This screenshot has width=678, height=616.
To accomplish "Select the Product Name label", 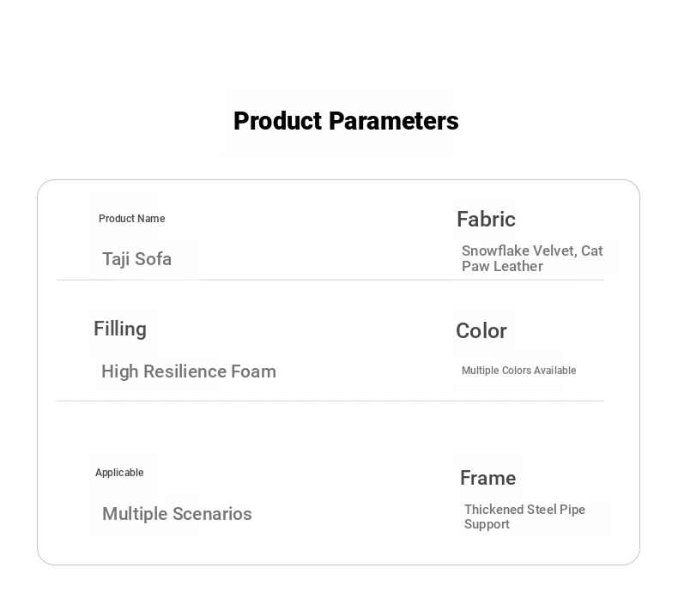I will click(132, 219).
